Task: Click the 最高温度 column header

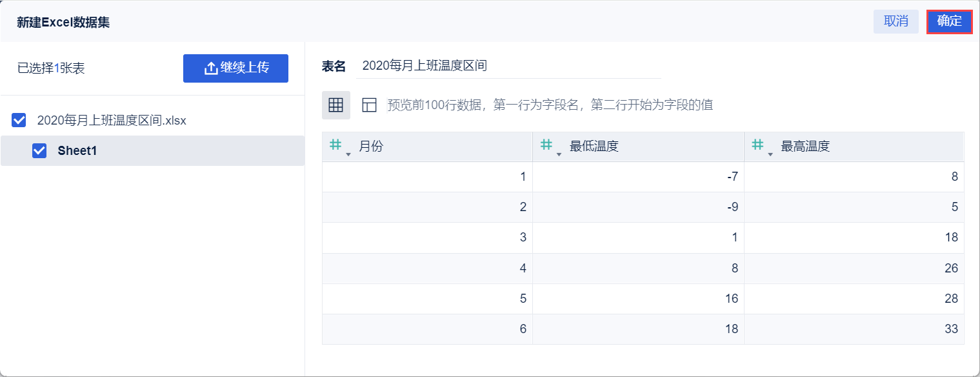Action: tap(805, 147)
